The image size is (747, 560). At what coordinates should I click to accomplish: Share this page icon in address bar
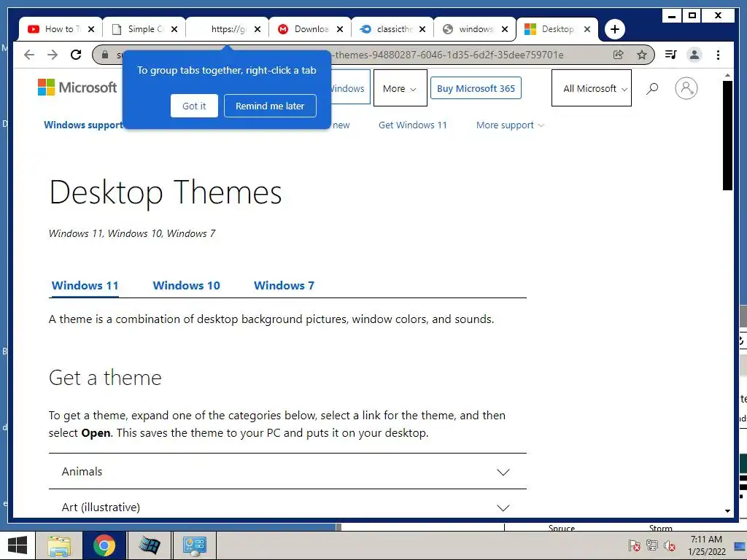point(619,55)
